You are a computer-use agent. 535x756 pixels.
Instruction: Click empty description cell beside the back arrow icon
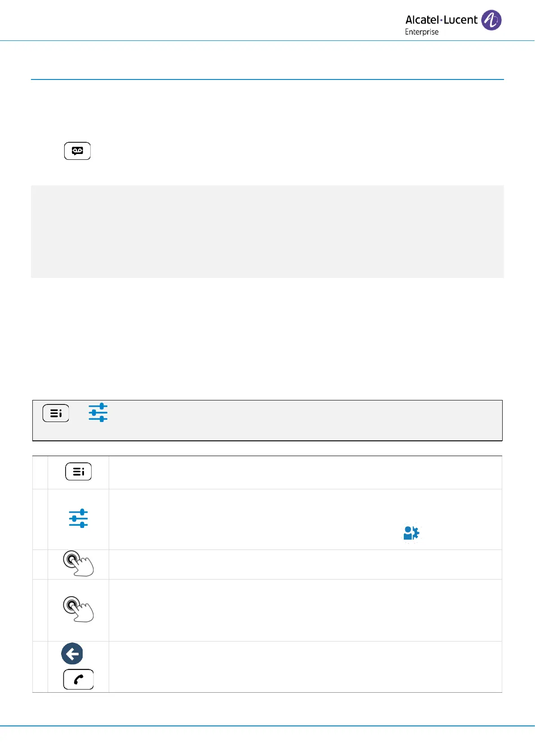click(x=305, y=667)
